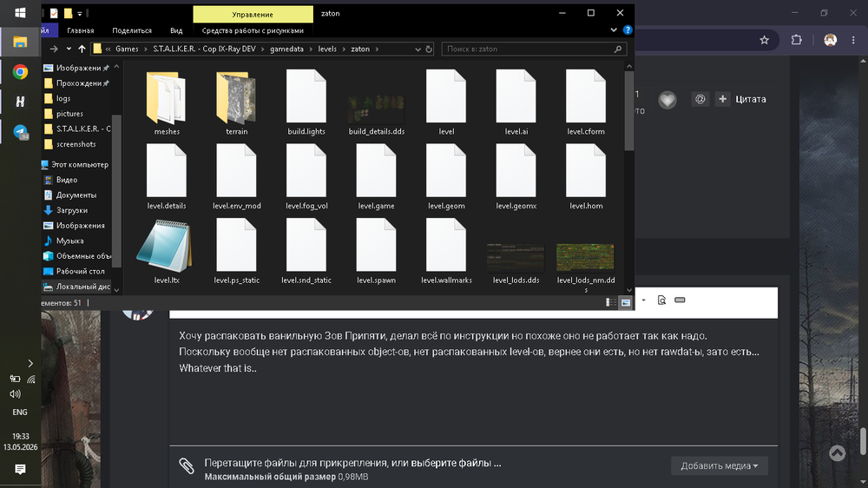Viewport: 868px width, 488px height.
Task: Select Рабочий стол in navigation pane
Action: click(80, 271)
